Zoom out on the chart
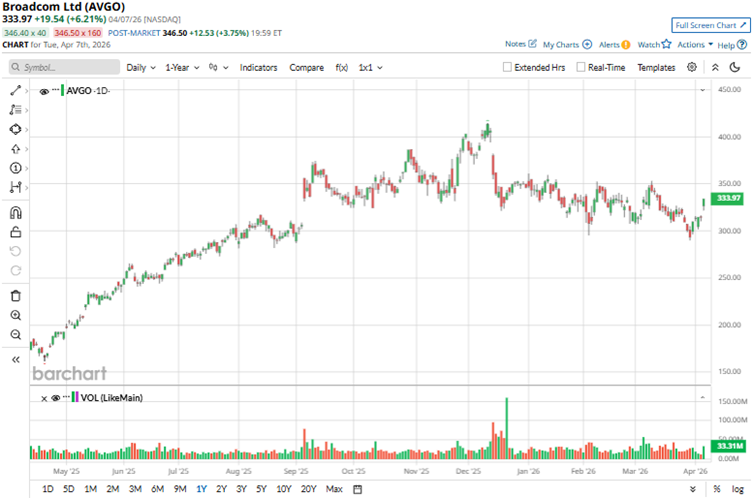 15,334
